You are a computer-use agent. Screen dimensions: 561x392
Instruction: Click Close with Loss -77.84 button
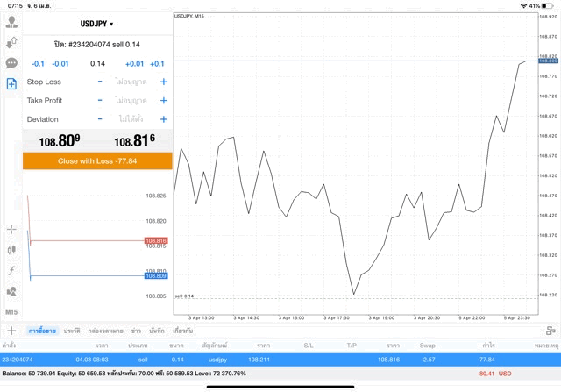pos(97,160)
